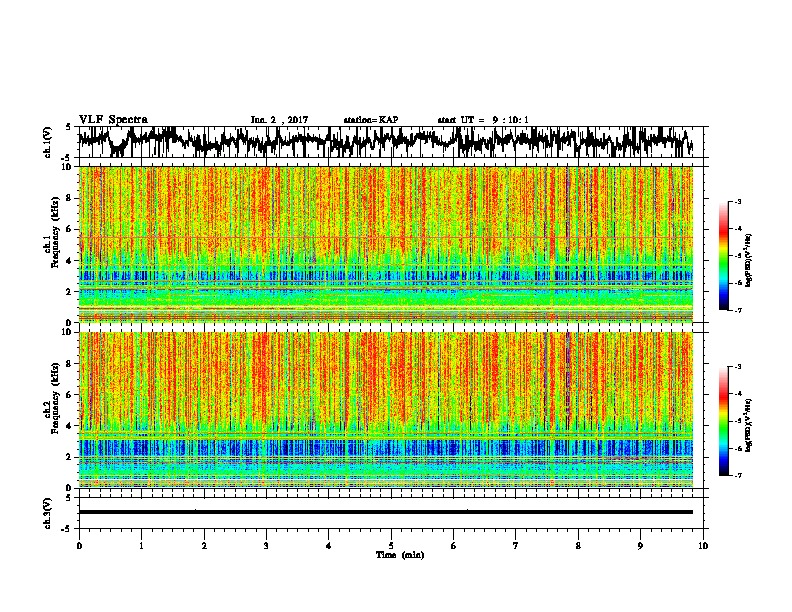Click time axis tick label "6"
792x612 pixels.
tap(454, 546)
